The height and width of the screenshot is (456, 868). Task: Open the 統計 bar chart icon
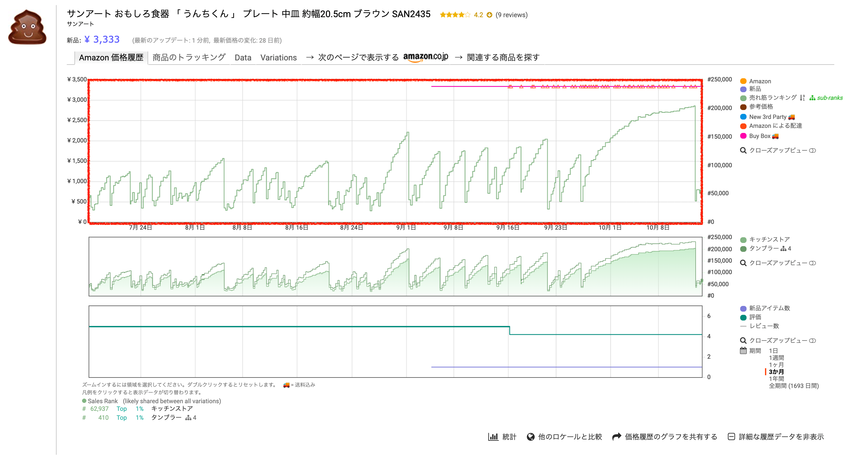[493, 437]
